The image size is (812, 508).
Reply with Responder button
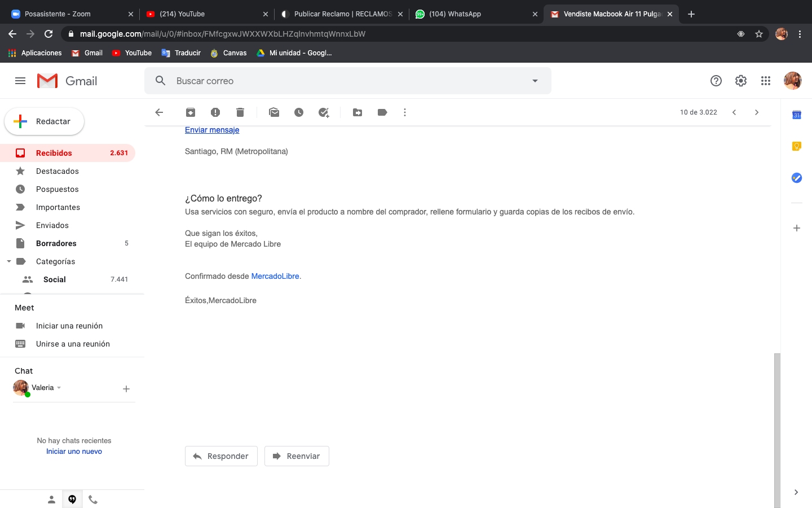click(x=221, y=456)
